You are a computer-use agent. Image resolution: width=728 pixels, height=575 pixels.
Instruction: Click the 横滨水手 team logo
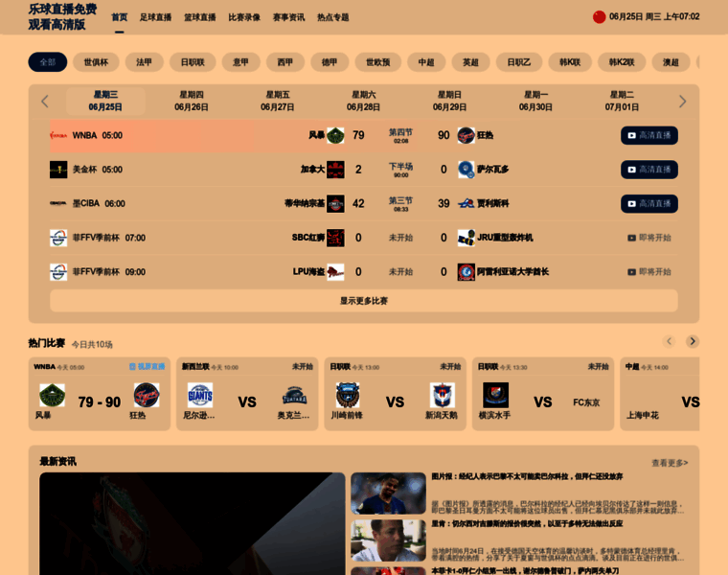point(495,395)
